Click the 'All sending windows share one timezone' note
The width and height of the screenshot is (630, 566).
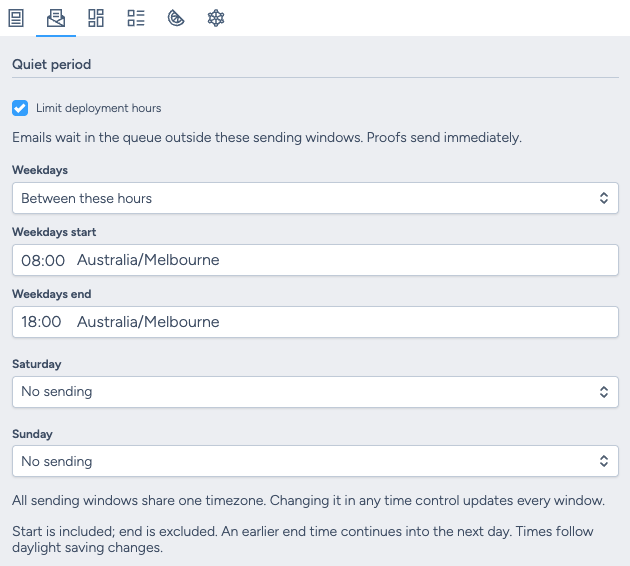click(x=308, y=501)
